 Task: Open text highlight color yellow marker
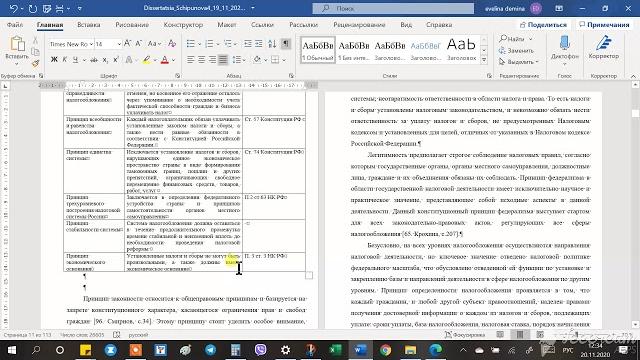pyautogui.click(x=146, y=60)
